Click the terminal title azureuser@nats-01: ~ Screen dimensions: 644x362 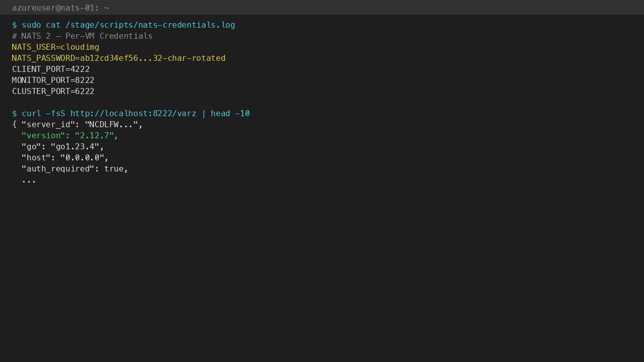60,8
